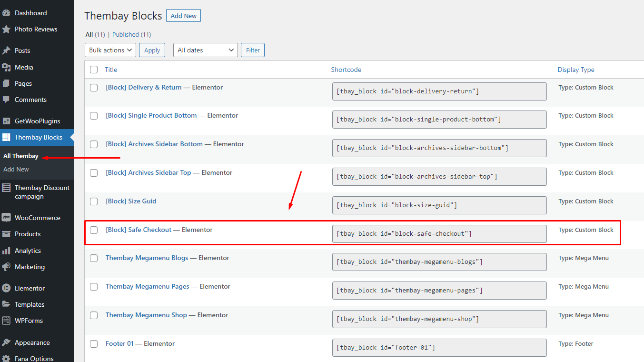Click the Media icon in sidebar

(x=6, y=67)
